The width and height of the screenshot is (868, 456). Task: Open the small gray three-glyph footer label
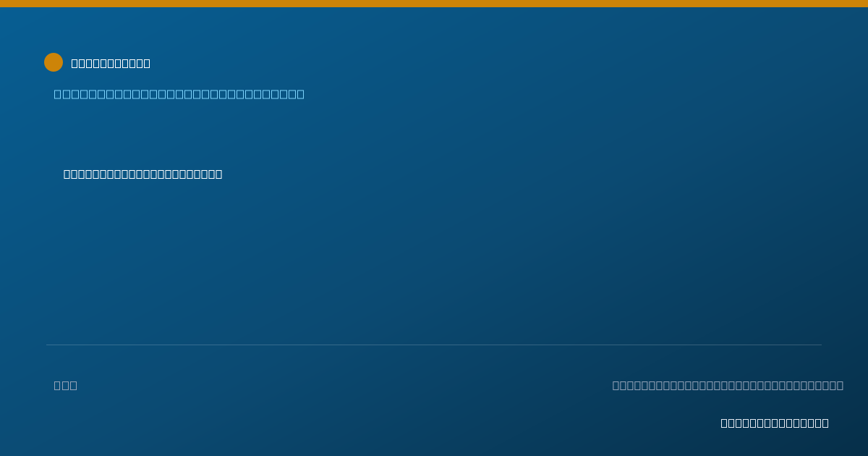point(65,385)
